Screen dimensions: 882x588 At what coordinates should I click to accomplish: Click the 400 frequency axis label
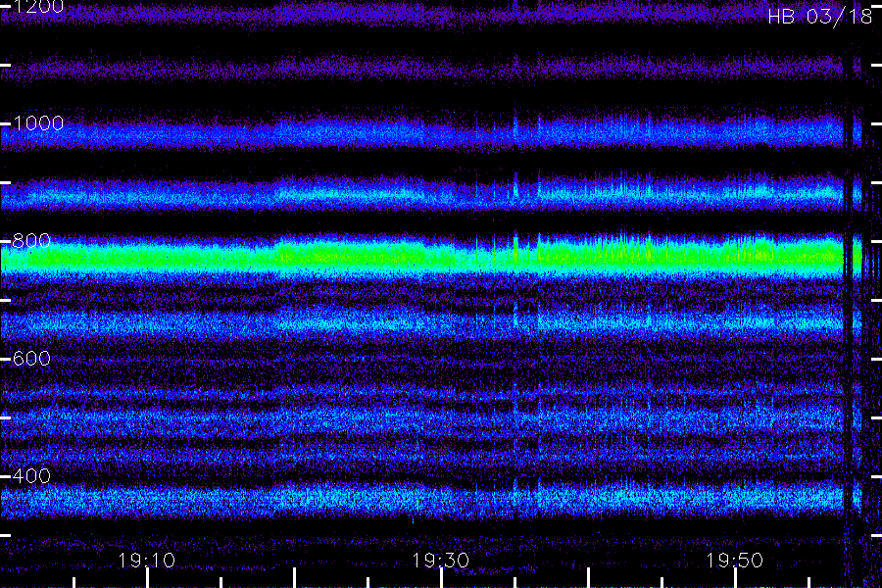[x=31, y=476]
